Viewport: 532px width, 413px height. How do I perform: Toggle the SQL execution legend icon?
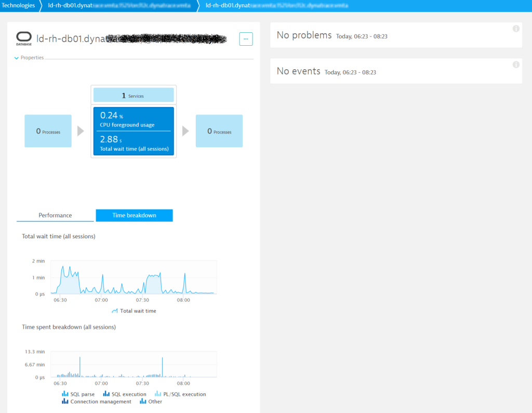[106, 394]
